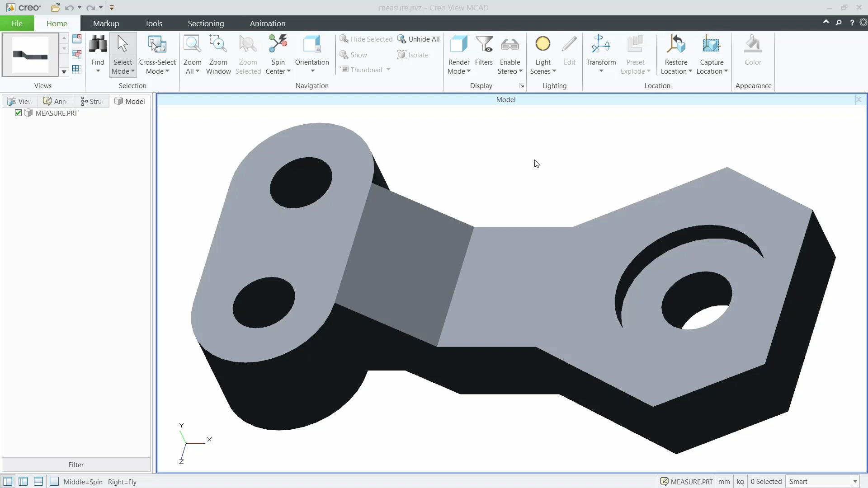Toggle third panel layout button in status bar
Image resolution: width=868 pixels, height=488 pixels.
[38, 482]
